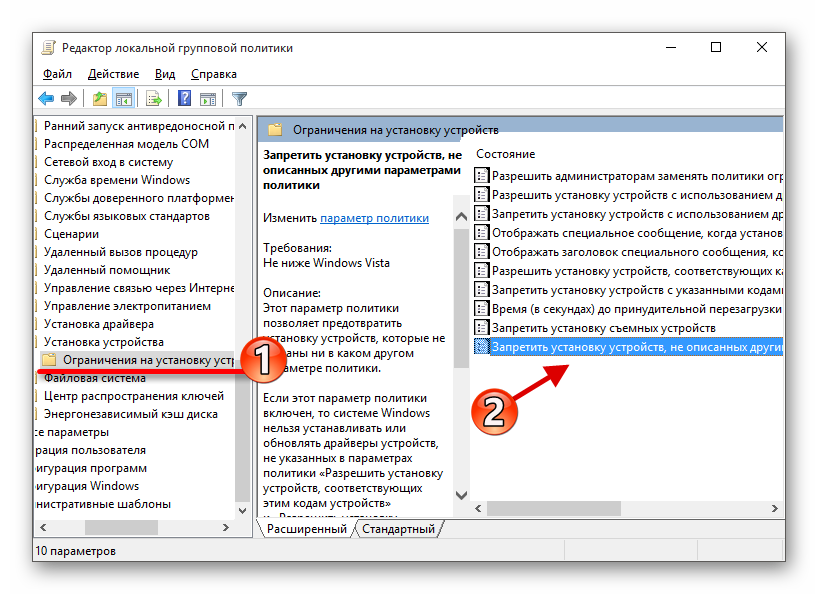Viewport: 818px width, 594px height.
Task: Toggle the console tree show/hide icon
Action: [x=124, y=98]
